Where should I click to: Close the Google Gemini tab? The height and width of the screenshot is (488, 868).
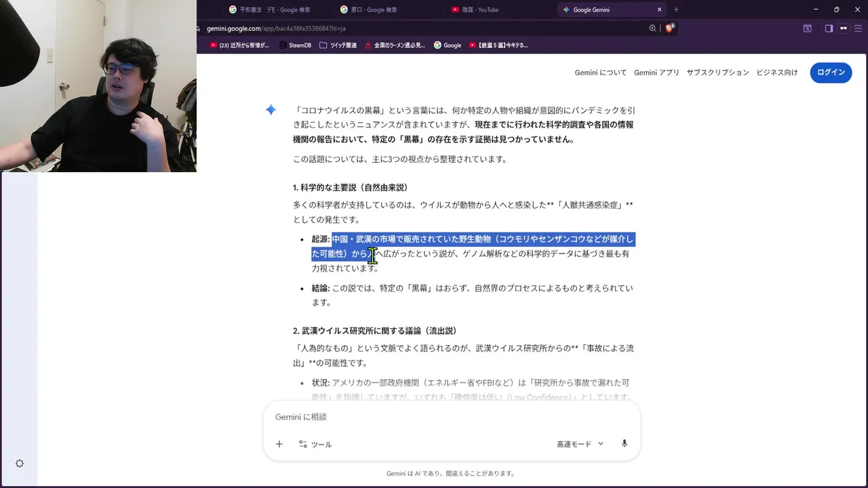660,9
